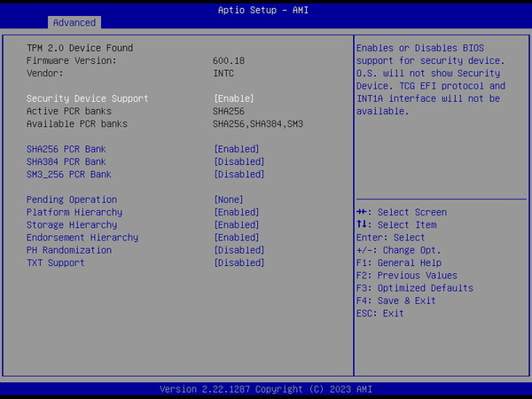
Task: Click the Active PCR banks label
Action: point(69,111)
